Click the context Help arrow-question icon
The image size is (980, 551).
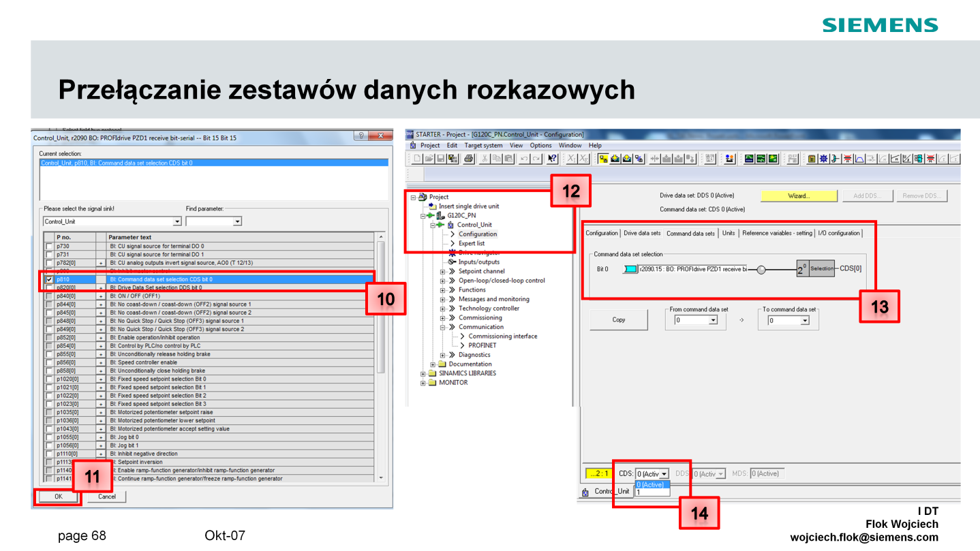(552, 159)
